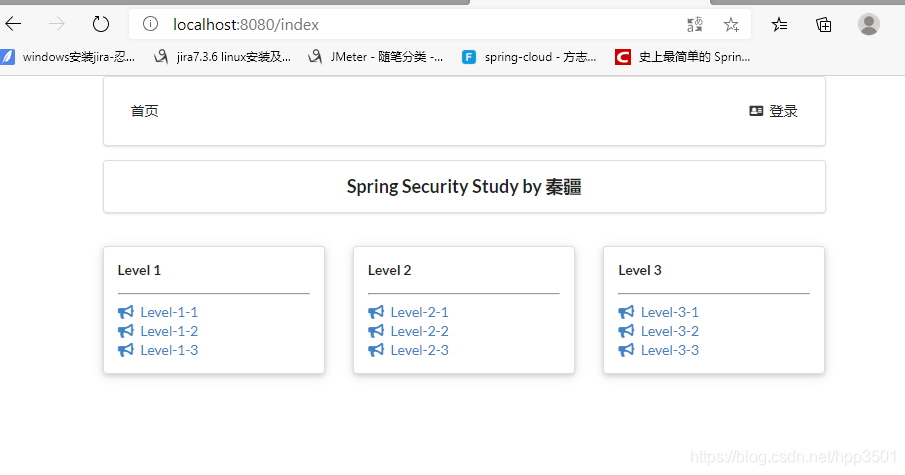
Task: Open bookmark windows安装jira
Action: pos(68,57)
